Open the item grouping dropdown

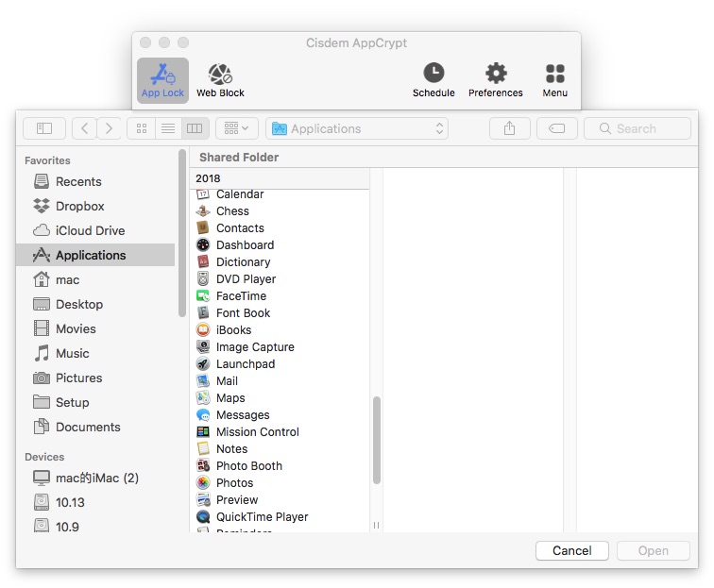[x=237, y=128]
